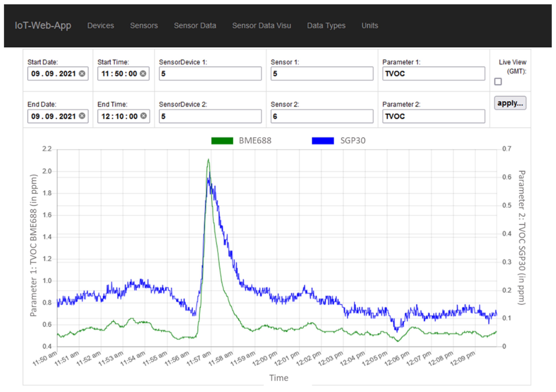The width and height of the screenshot is (556, 392).
Task: Focus the SensorDevice 1 input field
Action: [210, 74]
